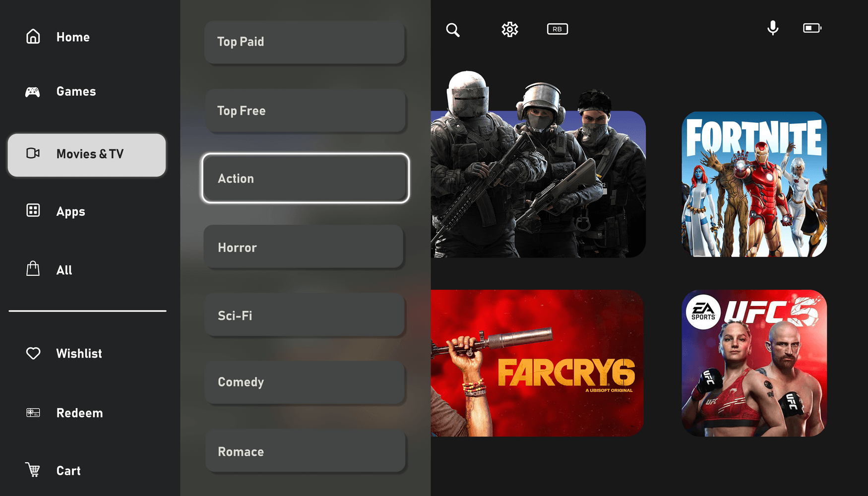Go to Home in sidebar
The width and height of the screenshot is (868, 496).
(x=73, y=37)
